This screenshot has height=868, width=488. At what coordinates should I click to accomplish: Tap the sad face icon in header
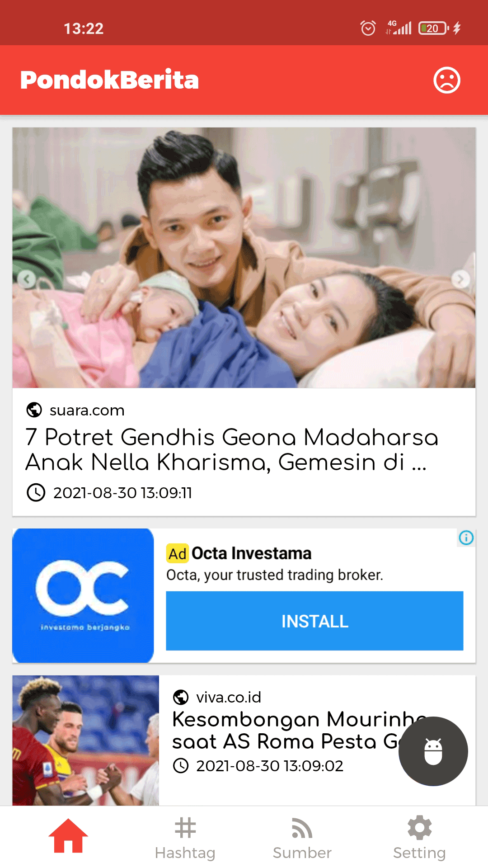coord(447,80)
